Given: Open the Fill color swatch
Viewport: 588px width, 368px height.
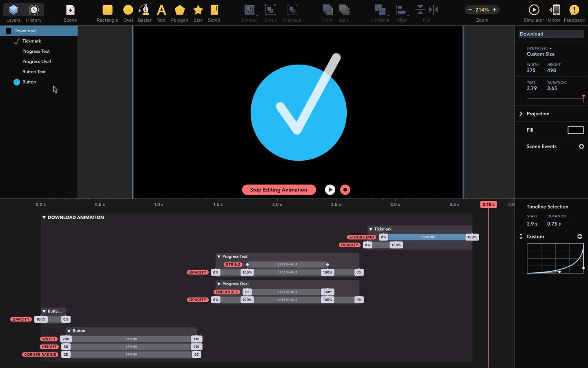Looking at the screenshot, I should click(x=576, y=130).
